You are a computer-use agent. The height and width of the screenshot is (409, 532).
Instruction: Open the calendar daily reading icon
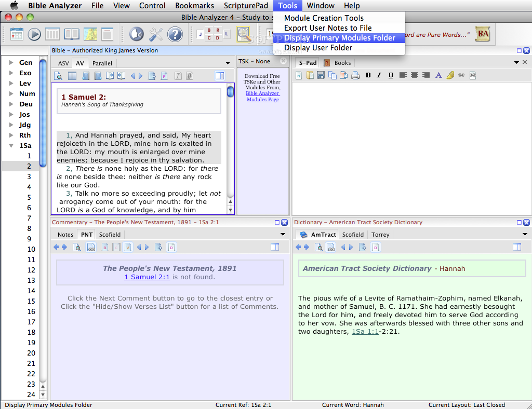[x=17, y=34]
